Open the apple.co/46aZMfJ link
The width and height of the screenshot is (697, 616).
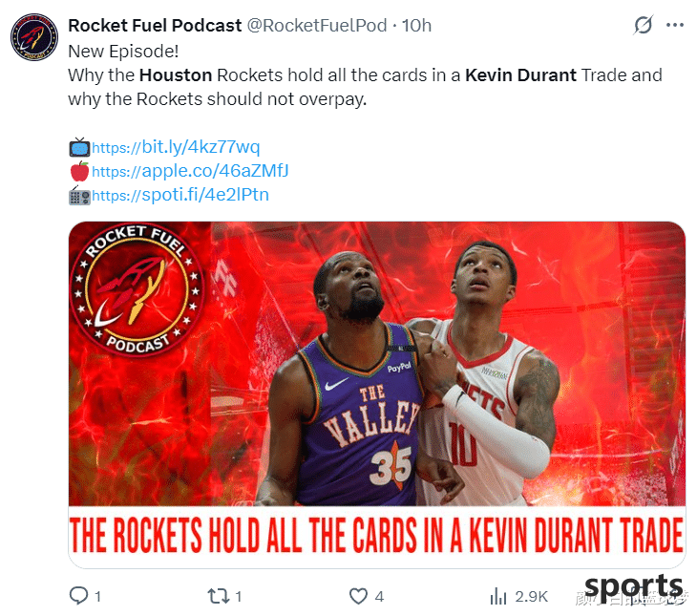[x=190, y=171]
